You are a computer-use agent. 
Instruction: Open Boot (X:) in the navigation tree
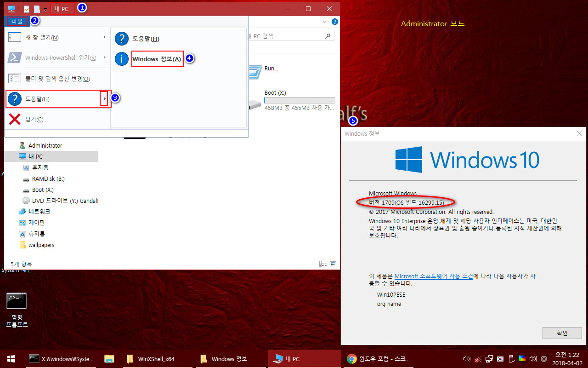[x=38, y=190]
